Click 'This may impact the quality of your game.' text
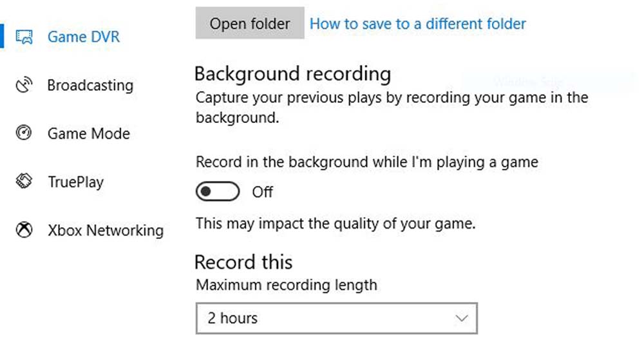The image size is (644, 338). coord(336,223)
